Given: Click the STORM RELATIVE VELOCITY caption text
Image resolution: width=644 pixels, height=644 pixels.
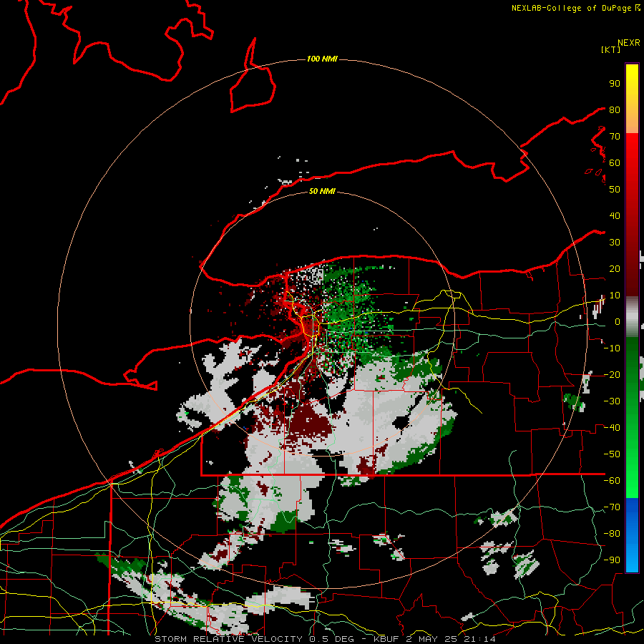Looking at the screenshot, I should (x=228, y=639).
